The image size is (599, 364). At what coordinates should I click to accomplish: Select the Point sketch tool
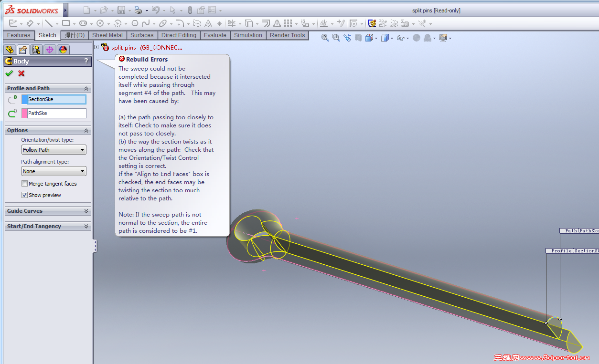(x=219, y=23)
